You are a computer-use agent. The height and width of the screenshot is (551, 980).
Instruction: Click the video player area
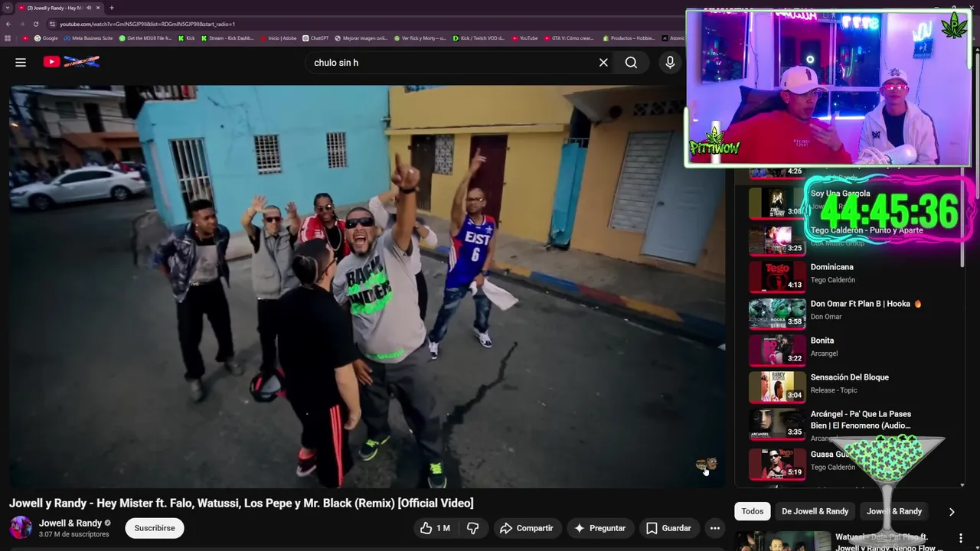pyautogui.click(x=367, y=286)
